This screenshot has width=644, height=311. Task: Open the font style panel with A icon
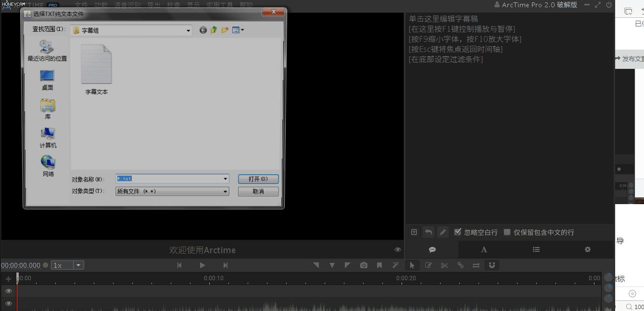click(484, 249)
